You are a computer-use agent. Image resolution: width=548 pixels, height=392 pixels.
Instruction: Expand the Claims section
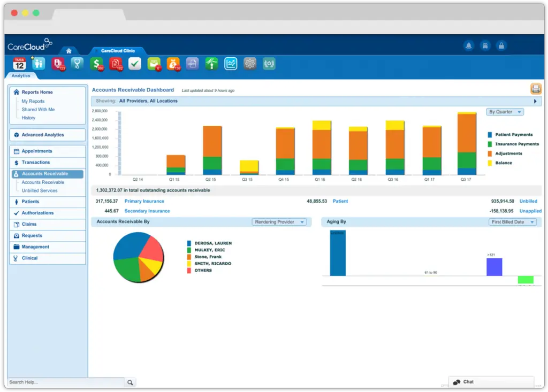48,224
